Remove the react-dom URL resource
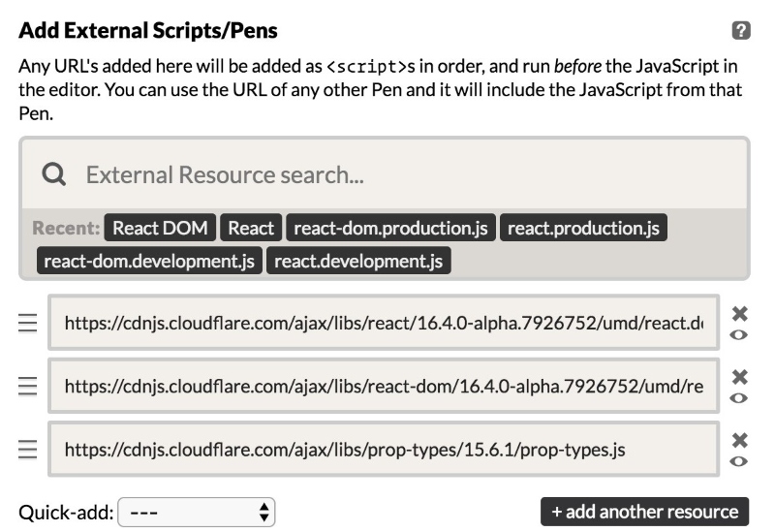The image size is (775, 532). click(739, 377)
